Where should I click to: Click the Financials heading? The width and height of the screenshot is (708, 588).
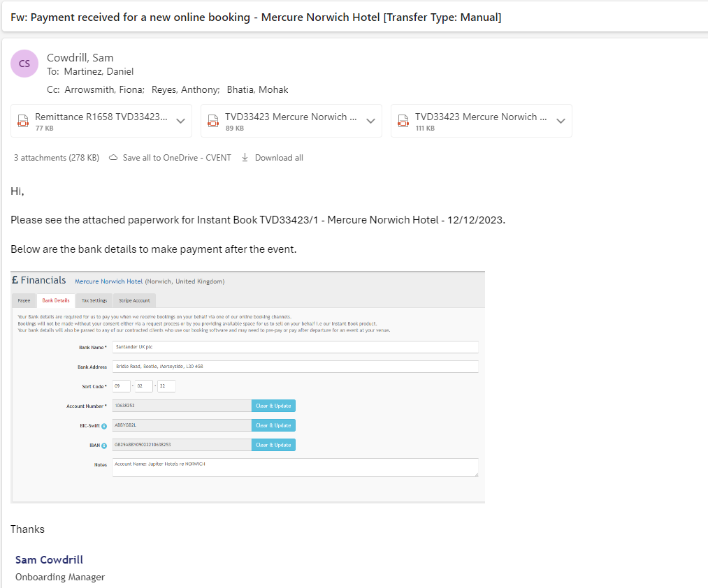click(39, 280)
